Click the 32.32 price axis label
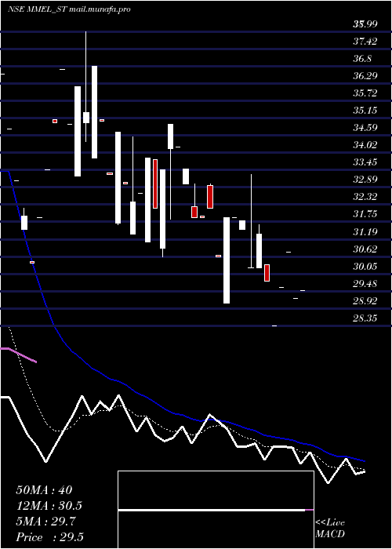The height and width of the screenshot is (549, 392). click(365, 197)
